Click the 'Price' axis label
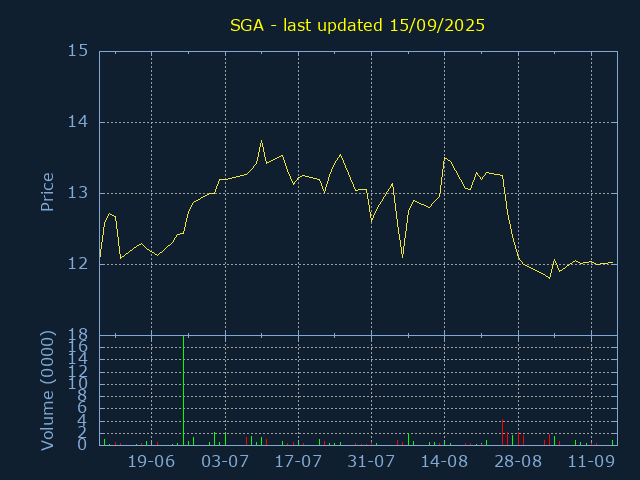The width and height of the screenshot is (640, 480). (47, 192)
